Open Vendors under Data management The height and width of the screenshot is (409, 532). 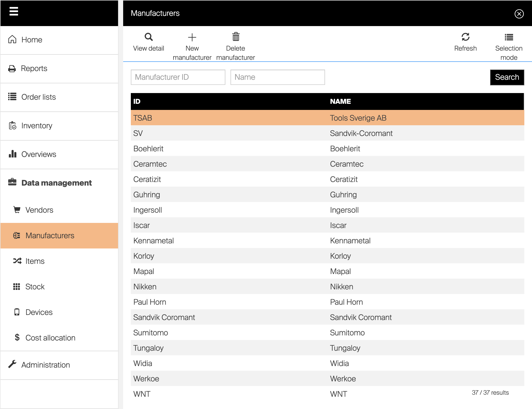(39, 210)
